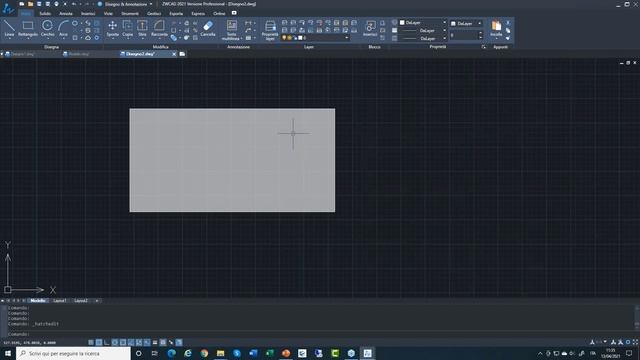This screenshot has width=640, height=360.
Task: Click the Windows Start button
Action: [8, 353]
